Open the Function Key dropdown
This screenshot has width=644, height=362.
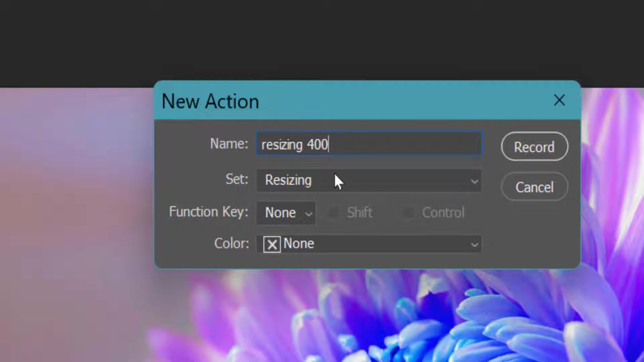pyautogui.click(x=286, y=213)
